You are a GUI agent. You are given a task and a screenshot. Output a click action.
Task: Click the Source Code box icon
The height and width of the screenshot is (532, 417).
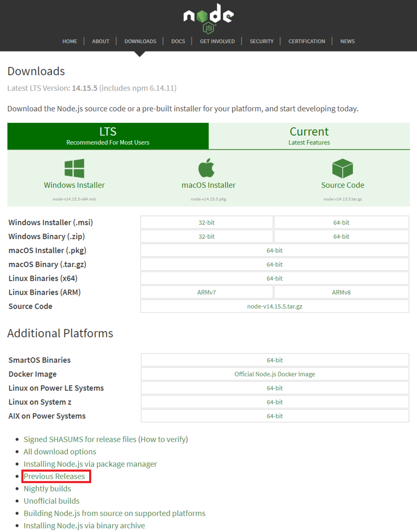(343, 168)
